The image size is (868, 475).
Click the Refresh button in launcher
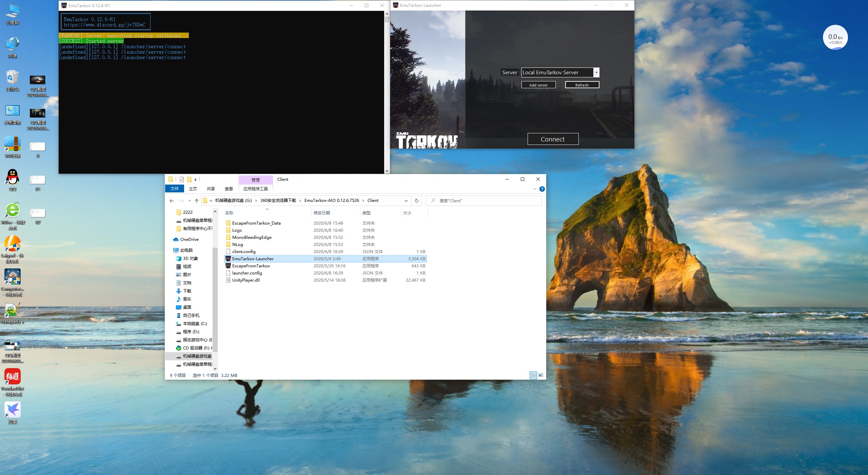(582, 85)
